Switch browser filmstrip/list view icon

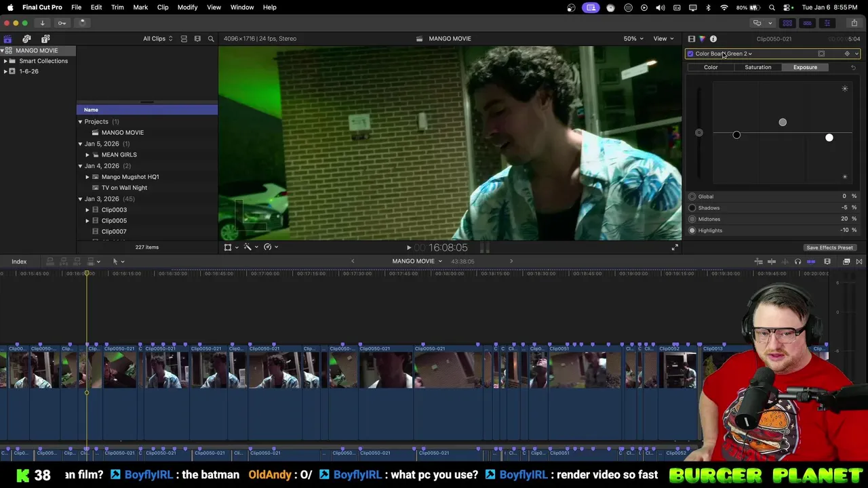coord(197,39)
